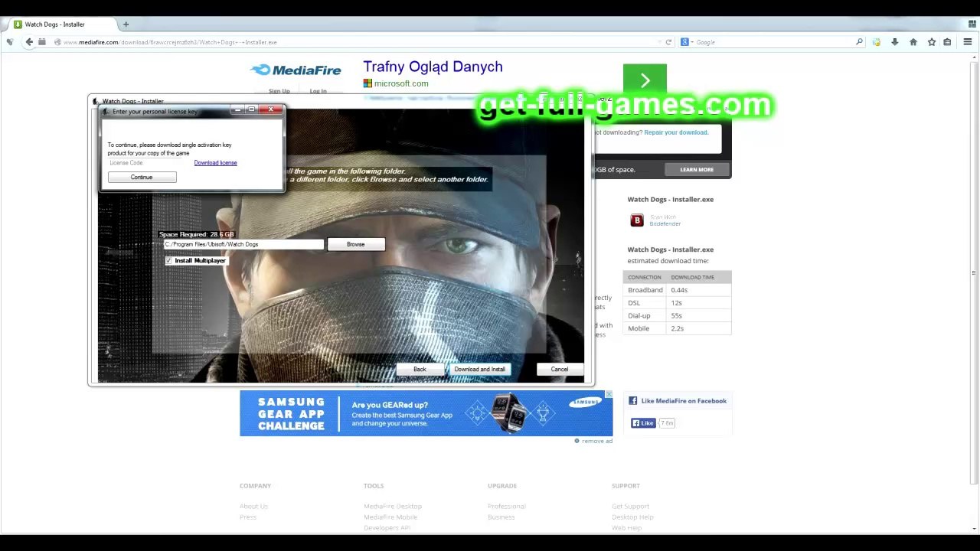Reload the page with the refresh icon

click(x=668, y=42)
